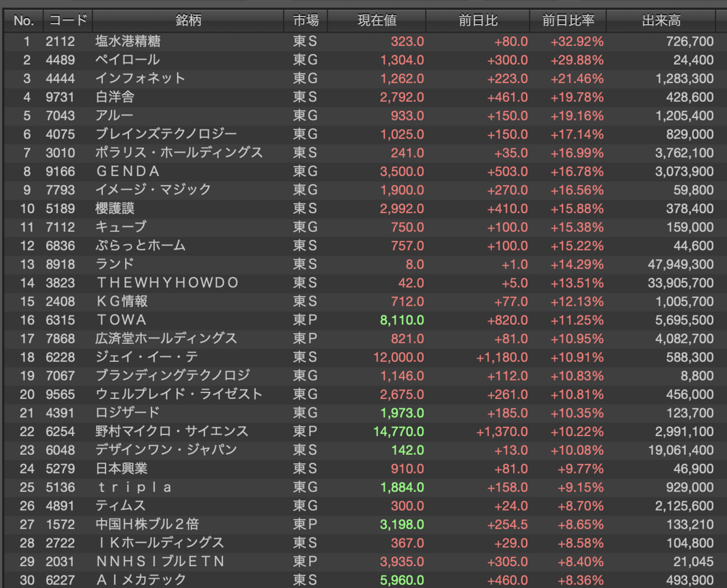Click the change value +503.0
The image size is (727, 588).
pos(508,171)
